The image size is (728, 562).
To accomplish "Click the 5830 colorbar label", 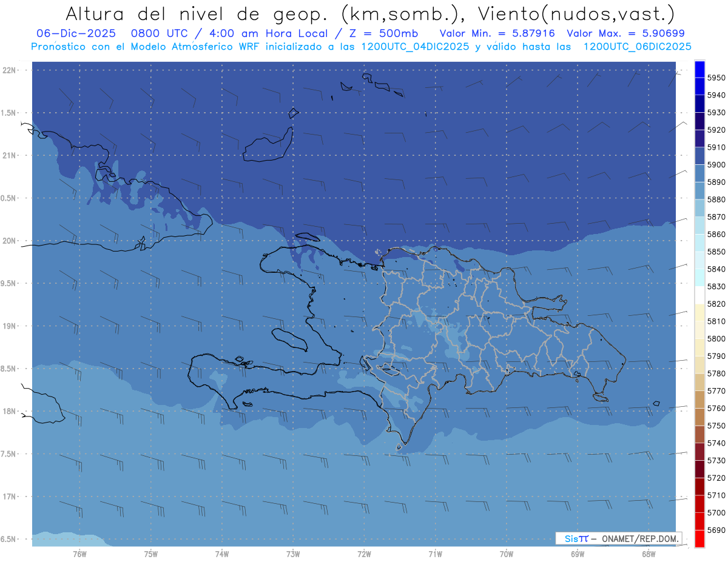I will 716,287.
